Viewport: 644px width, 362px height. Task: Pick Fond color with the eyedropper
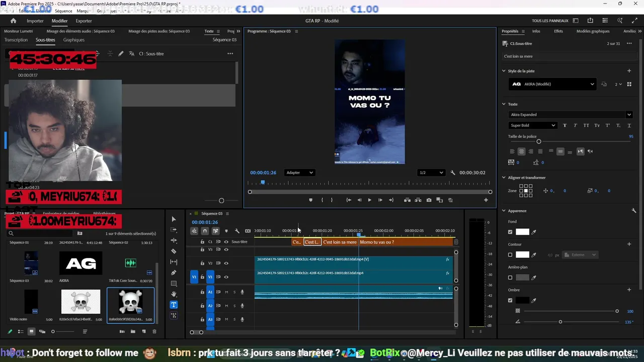pos(534,232)
